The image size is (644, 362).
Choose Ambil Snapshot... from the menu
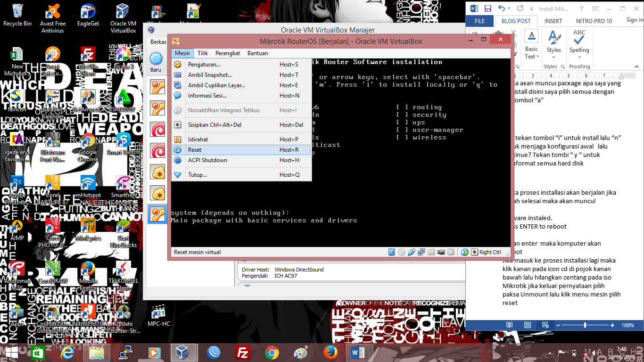click(242, 75)
